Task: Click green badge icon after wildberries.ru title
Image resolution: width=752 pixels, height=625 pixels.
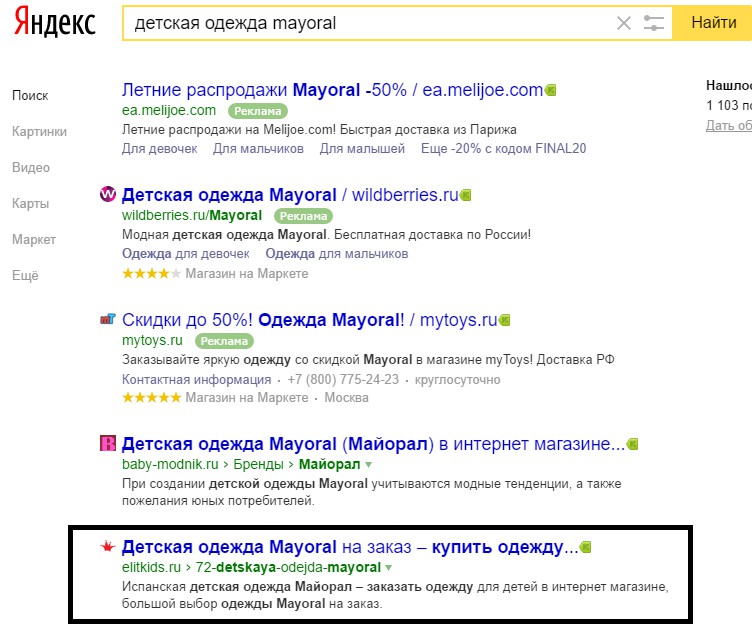Action: (x=466, y=195)
